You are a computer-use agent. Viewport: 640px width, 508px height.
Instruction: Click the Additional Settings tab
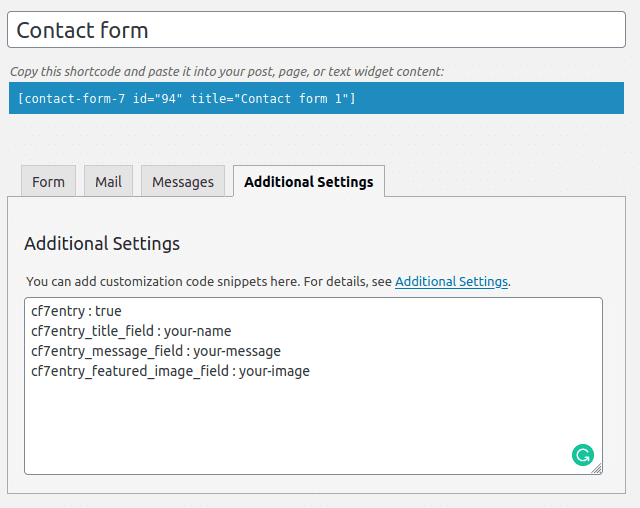click(x=309, y=182)
